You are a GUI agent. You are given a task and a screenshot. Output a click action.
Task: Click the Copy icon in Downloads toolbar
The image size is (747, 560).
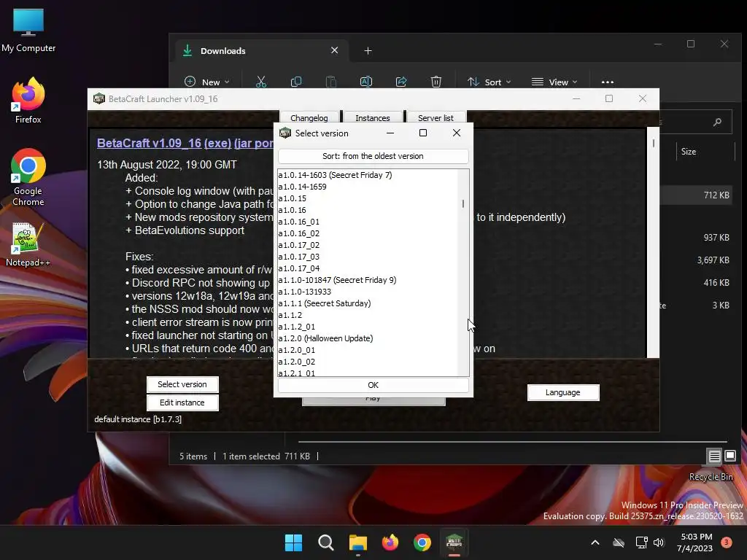(296, 82)
